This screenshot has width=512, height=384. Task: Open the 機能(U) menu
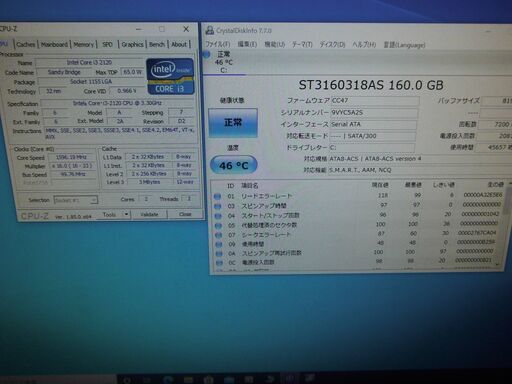click(x=275, y=44)
